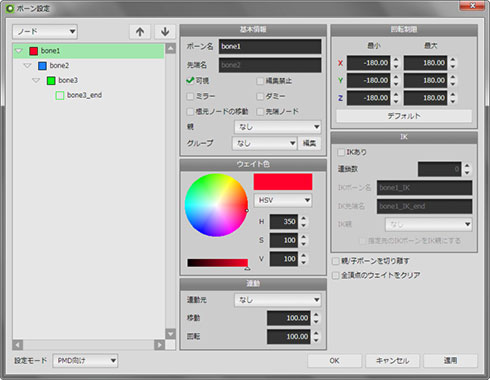
Task: Open the disabled IK親 dropdown
Action: pos(429,224)
